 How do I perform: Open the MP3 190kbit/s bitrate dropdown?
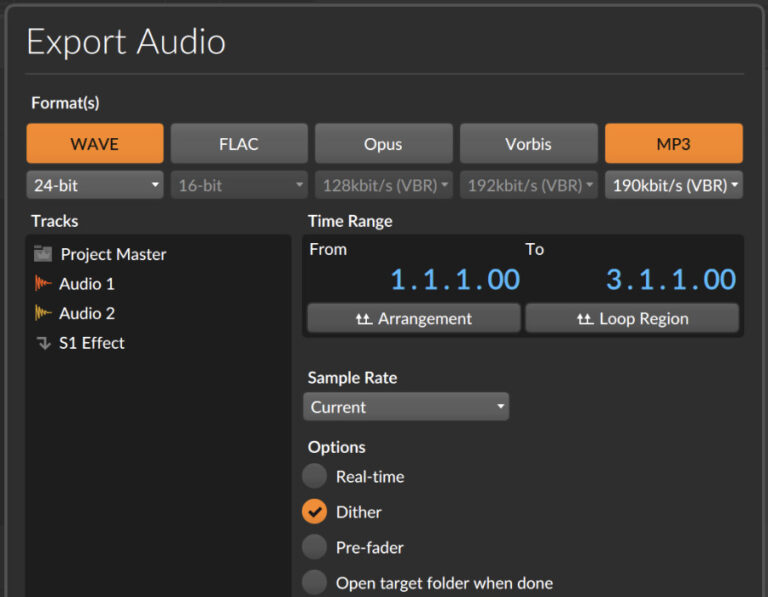tap(673, 185)
